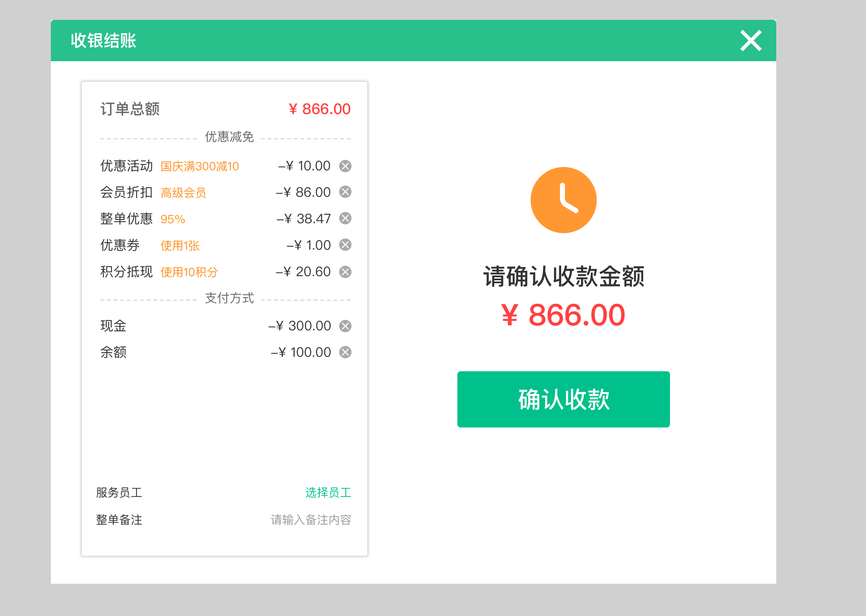Click the 订单总额 order total value
866x616 pixels.
318,109
